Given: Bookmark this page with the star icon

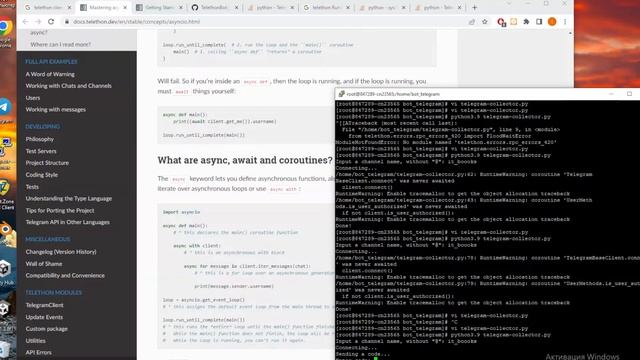Looking at the screenshot, I should 485,22.
